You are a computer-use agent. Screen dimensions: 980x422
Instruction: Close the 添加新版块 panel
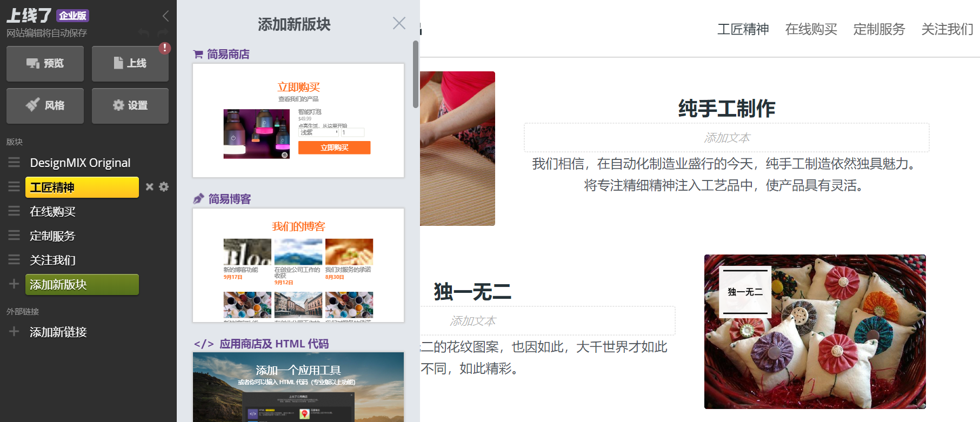(x=399, y=23)
